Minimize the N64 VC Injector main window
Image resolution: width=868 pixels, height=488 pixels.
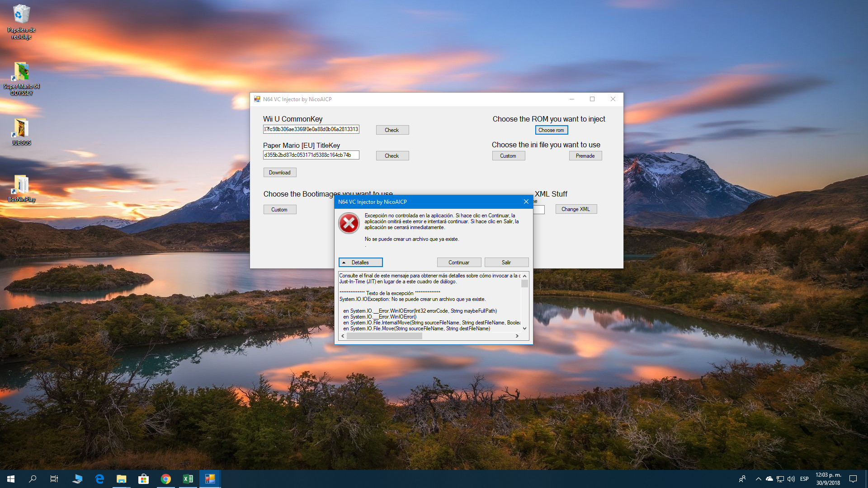(572, 99)
